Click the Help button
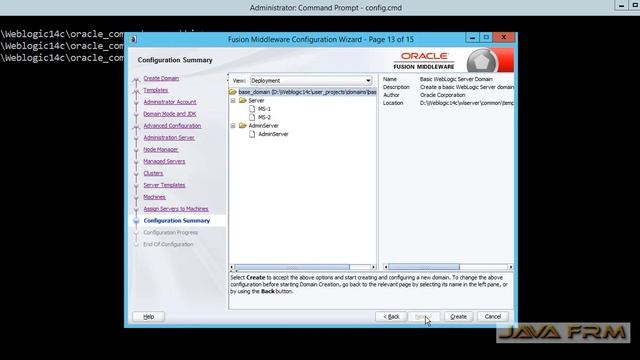 click(149, 317)
